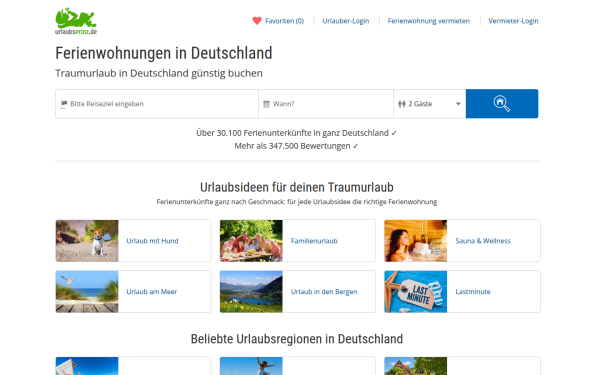Viewport: 600px width, 375px height.
Task: Open the Last Minute tag thumbnail
Action: (416, 292)
